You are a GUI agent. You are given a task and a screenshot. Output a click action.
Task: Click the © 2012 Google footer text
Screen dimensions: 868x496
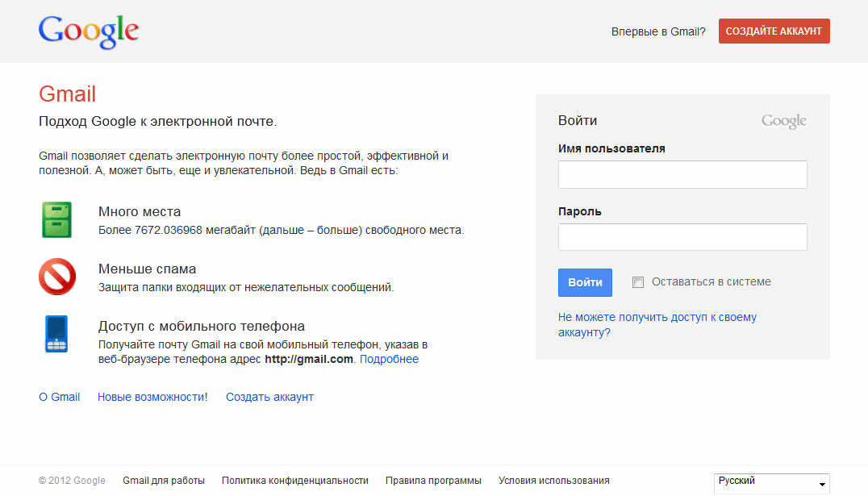(x=72, y=481)
